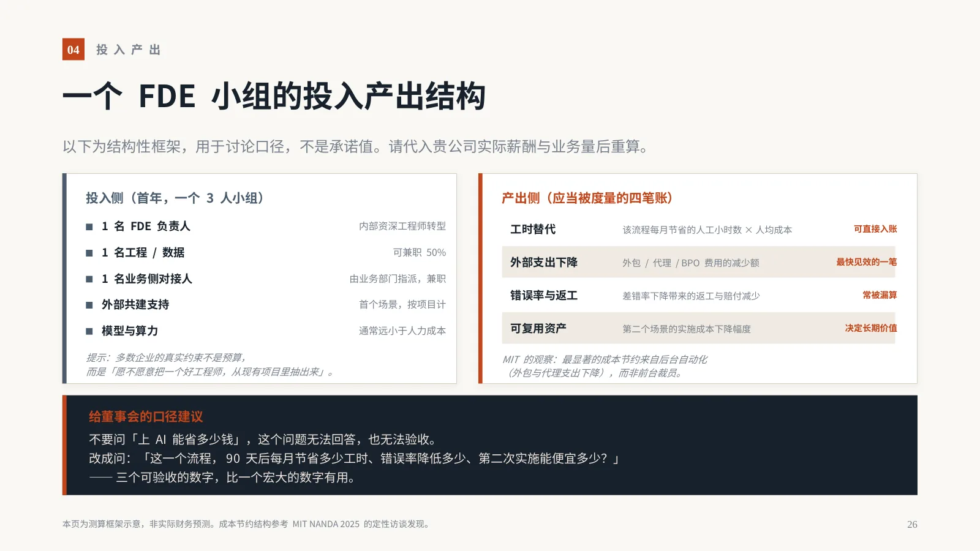Click description 差错率下降带来的返工与赔付减少

pyautogui.click(x=691, y=296)
